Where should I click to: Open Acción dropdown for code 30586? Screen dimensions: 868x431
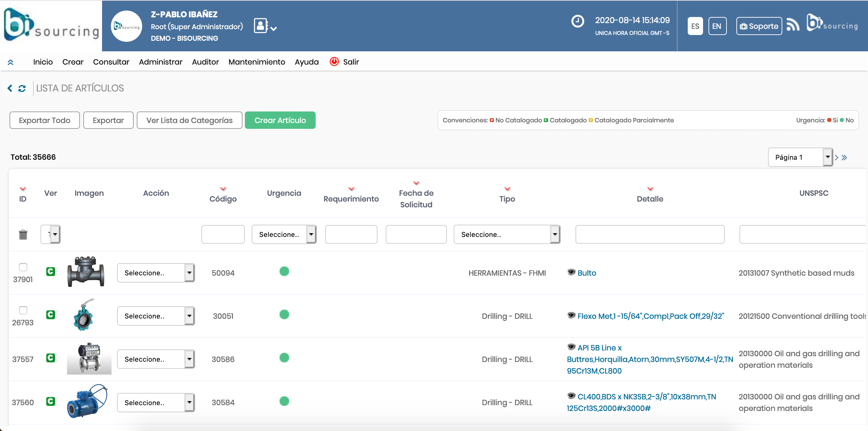click(156, 359)
